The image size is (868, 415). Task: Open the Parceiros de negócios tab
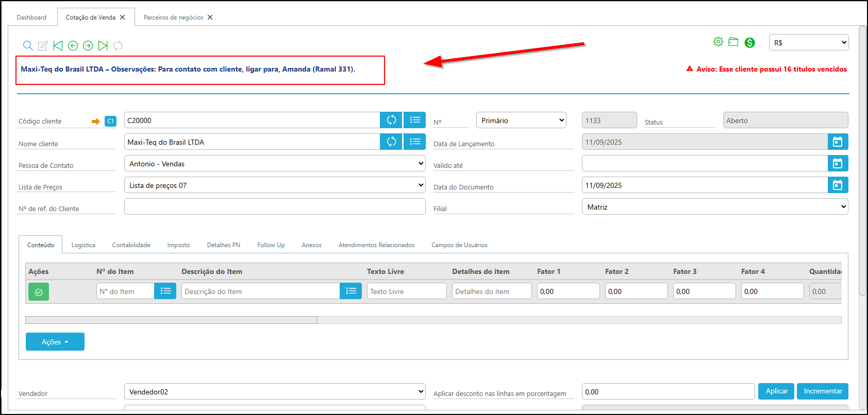(173, 18)
